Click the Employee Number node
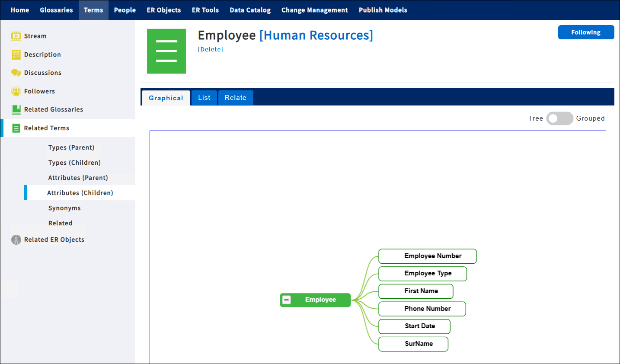 pyautogui.click(x=428, y=256)
